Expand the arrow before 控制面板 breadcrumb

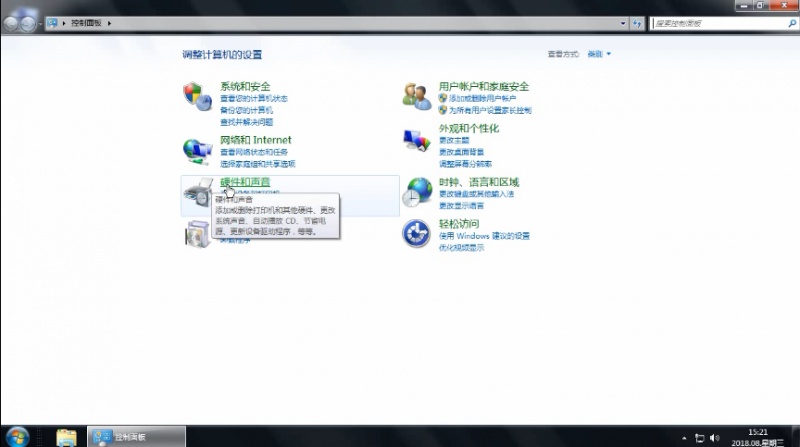click(64, 23)
